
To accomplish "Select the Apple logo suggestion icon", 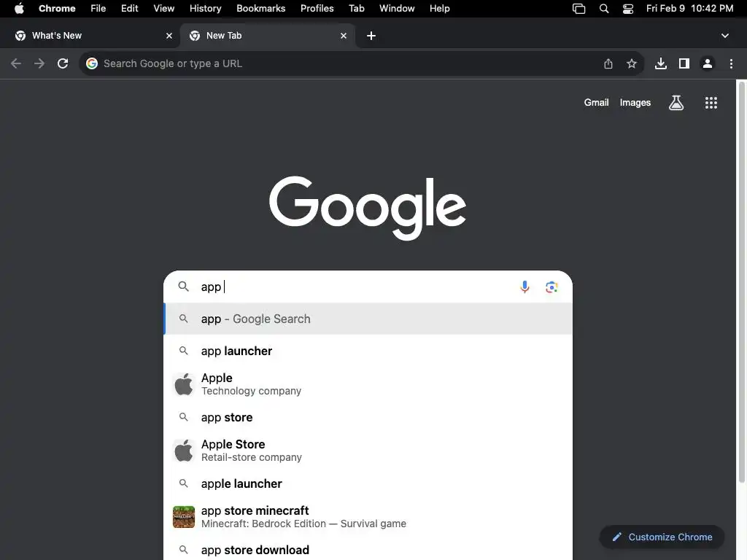I will (183, 384).
